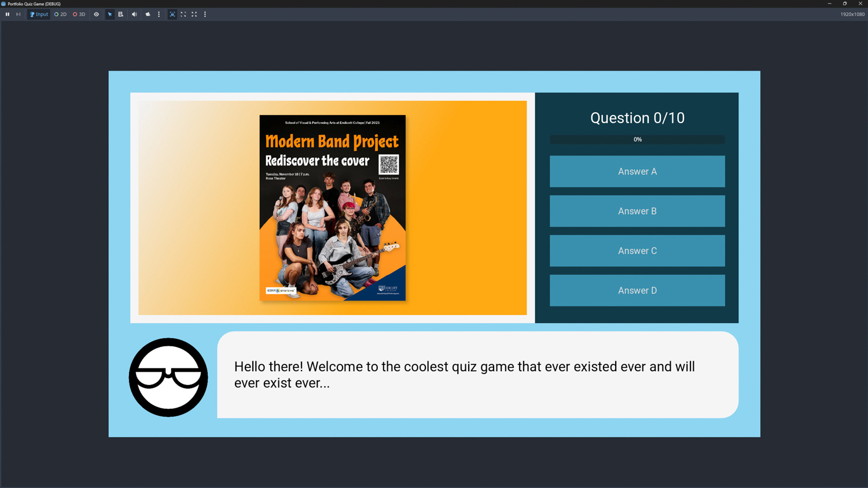
Task: Click the keep aspect expand icon
Action: (x=183, y=14)
